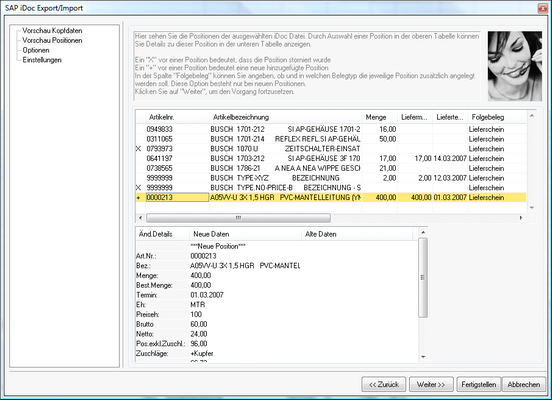Click the horizontal scrollbar thumb of positions table
Viewport: 552px width, 400px height.
point(238,218)
